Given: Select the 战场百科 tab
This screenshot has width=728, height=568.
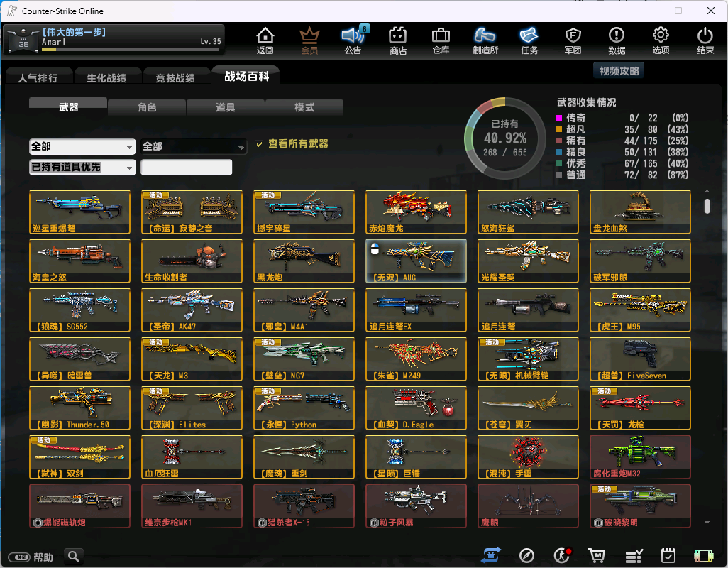Looking at the screenshot, I should click(x=246, y=76).
